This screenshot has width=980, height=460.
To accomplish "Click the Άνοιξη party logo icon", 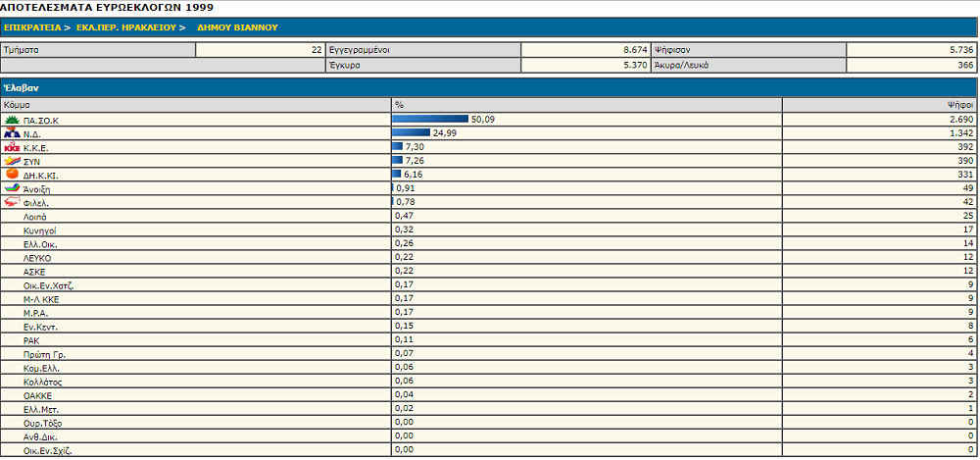I will [x=12, y=188].
